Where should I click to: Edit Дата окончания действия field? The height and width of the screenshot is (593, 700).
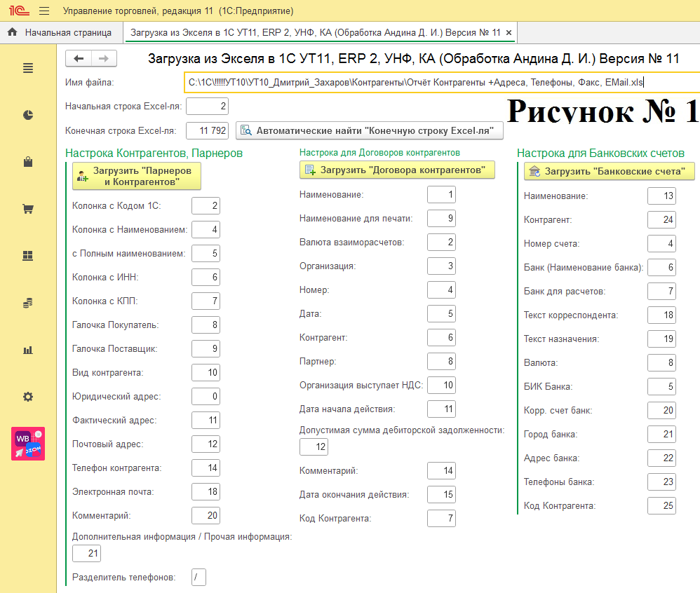(x=441, y=494)
